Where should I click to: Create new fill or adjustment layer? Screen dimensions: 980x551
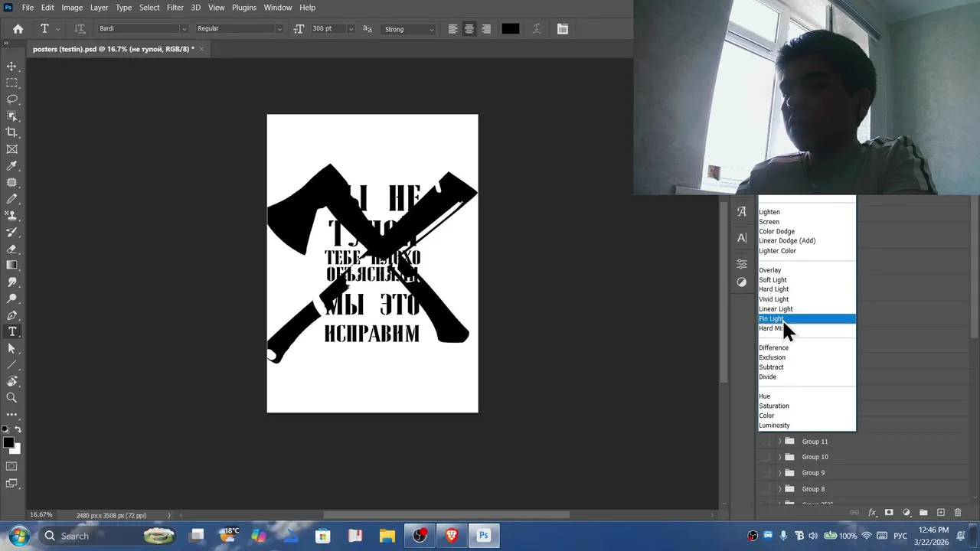click(x=906, y=513)
